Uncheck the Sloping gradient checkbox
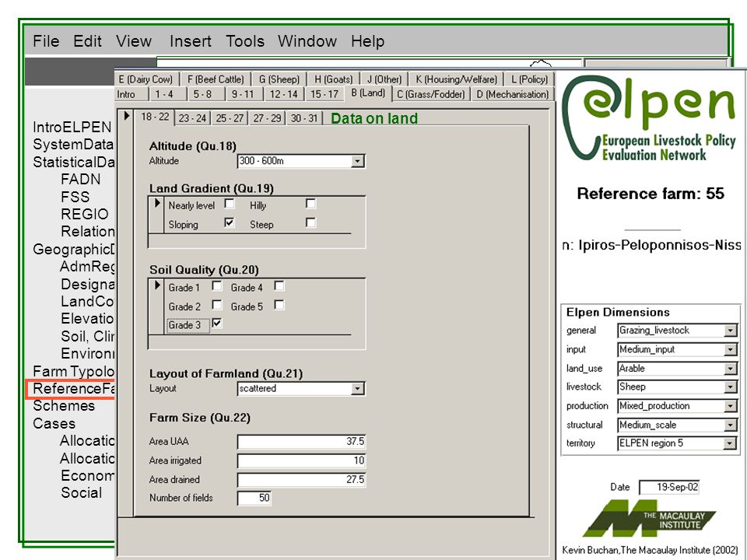 pos(230,222)
